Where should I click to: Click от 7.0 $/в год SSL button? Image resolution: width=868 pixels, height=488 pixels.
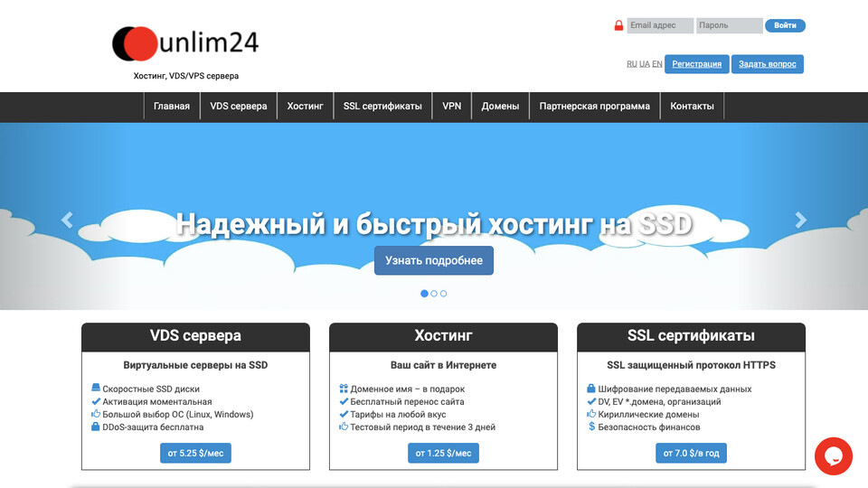(691, 453)
